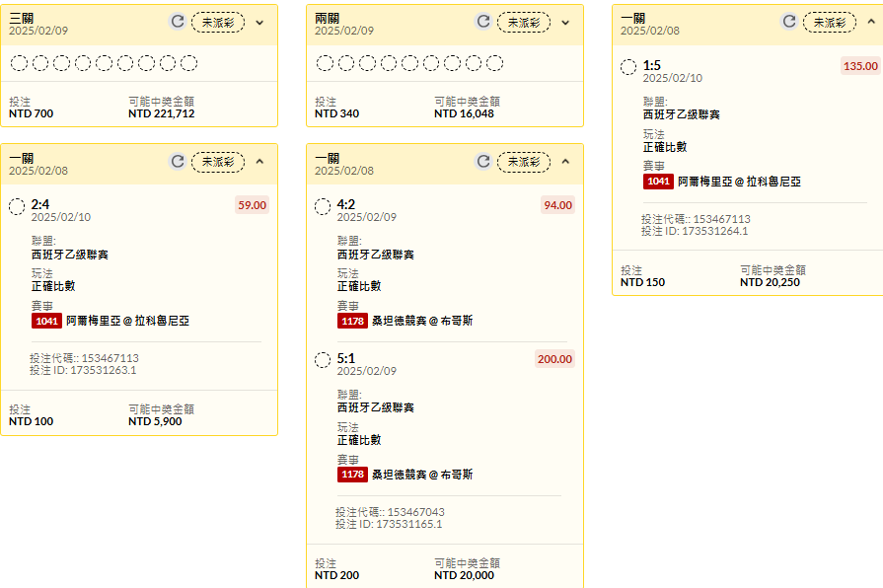Click the 1178 badge under the 5:1 selection
The height and width of the screenshot is (588, 883).
click(352, 475)
